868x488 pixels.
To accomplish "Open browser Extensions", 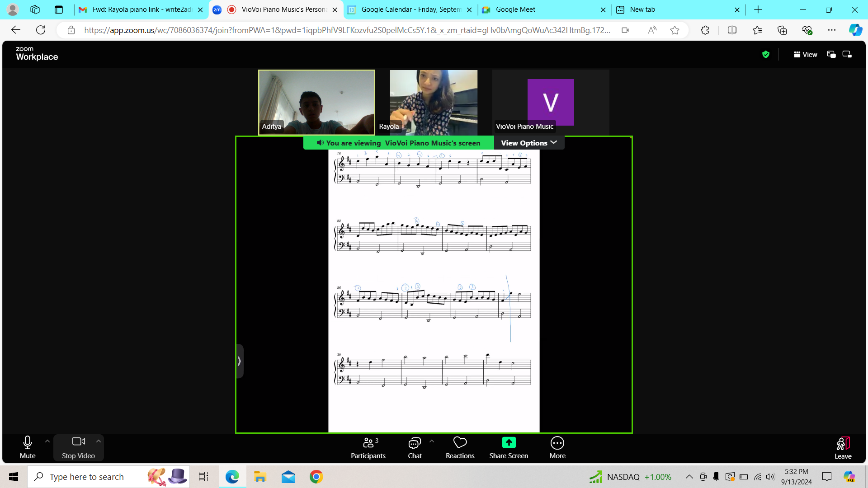I will 705,30.
